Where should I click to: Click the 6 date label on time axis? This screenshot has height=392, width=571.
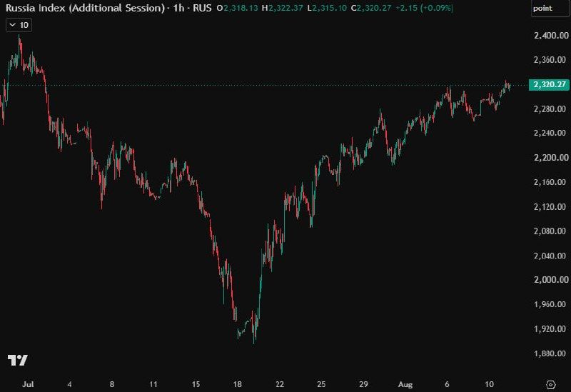click(x=448, y=384)
